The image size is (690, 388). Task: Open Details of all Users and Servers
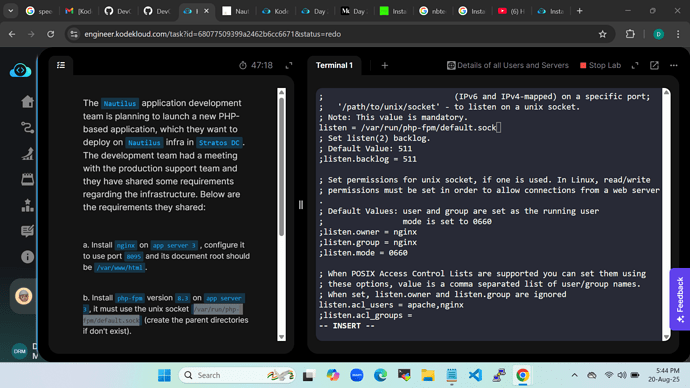tap(507, 66)
